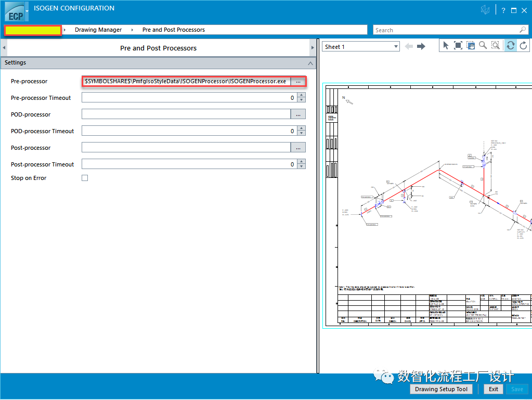Click the Exit button
This screenshot has height=400, width=532.
pyautogui.click(x=494, y=390)
